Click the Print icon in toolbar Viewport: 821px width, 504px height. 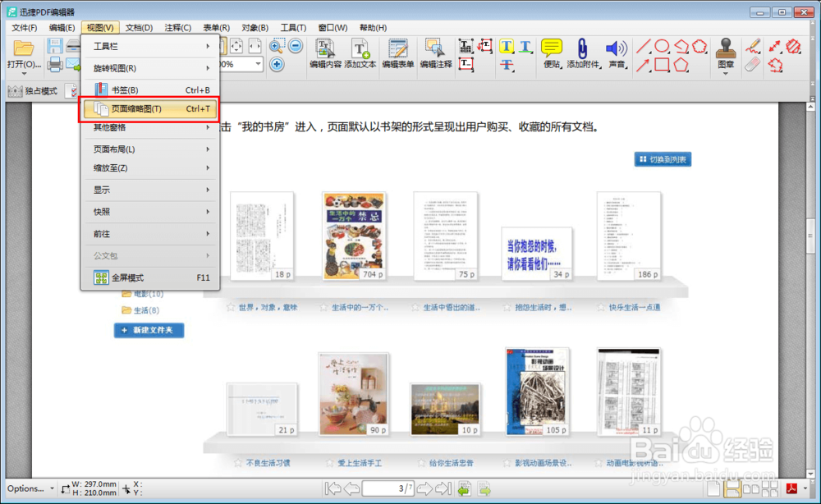coord(54,65)
